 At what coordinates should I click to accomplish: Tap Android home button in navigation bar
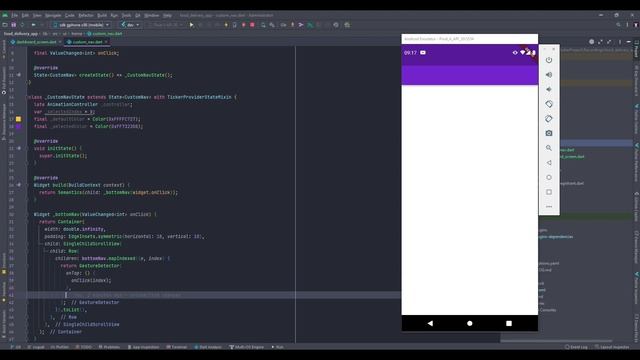pyautogui.click(x=469, y=323)
